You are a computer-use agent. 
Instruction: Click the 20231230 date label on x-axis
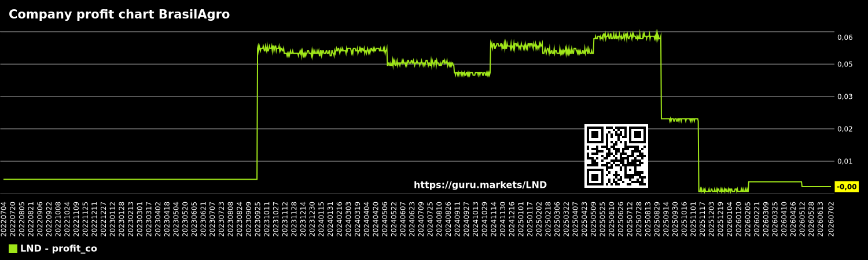click(x=312, y=219)
